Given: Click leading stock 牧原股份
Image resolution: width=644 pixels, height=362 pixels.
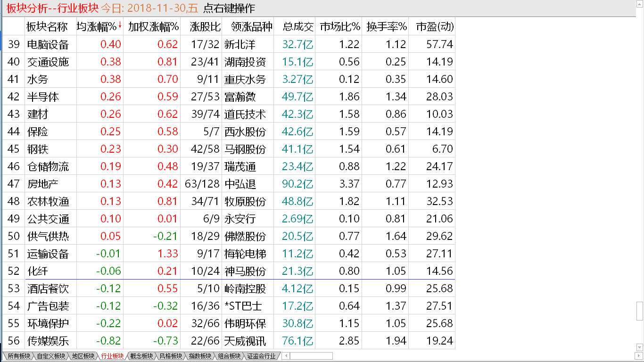Looking at the screenshot, I should pyautogui.click(x=245, y=201).
